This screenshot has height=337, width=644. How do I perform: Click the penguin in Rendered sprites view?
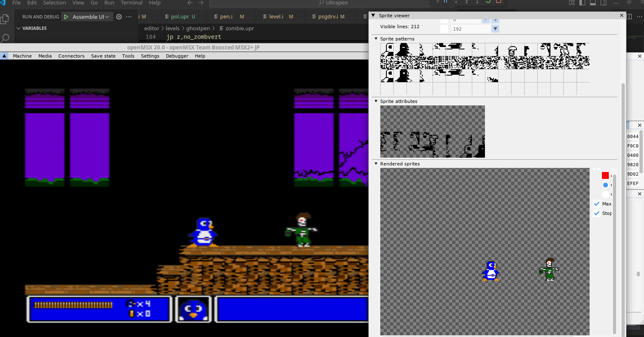[x=490, y=271]
